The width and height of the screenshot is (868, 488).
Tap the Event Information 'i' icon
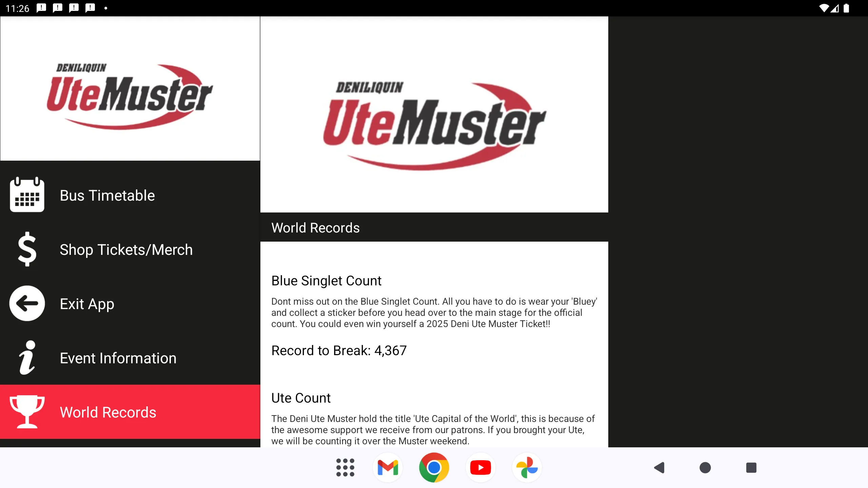coord(27,358)
